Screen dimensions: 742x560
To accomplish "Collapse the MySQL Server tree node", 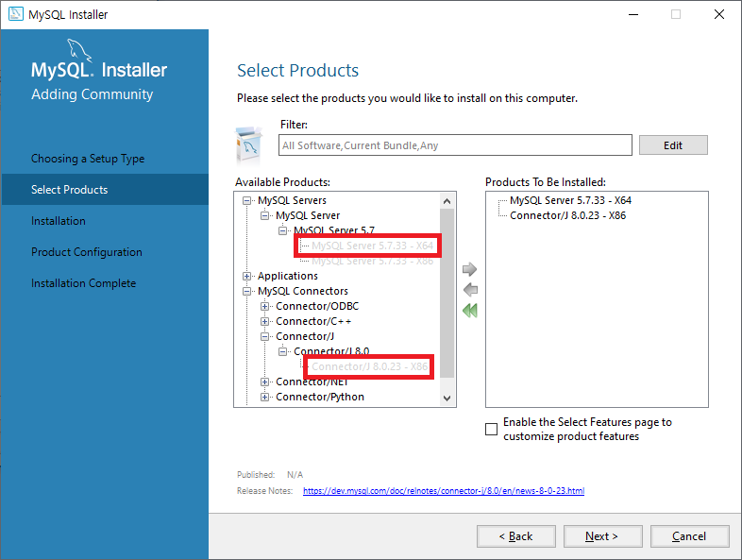I will coord(264,216).
